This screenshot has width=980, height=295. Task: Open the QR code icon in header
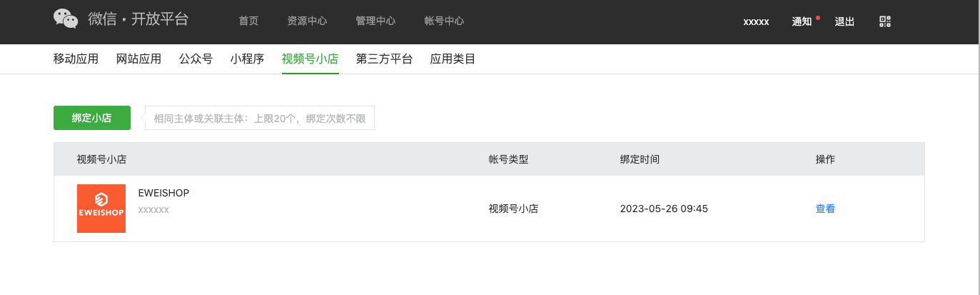point(886,21)
